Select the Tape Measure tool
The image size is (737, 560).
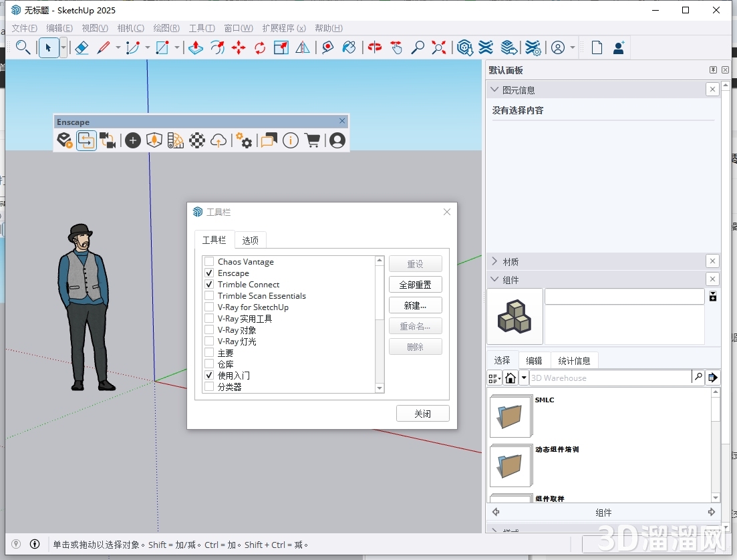pyautogui.click(x=327, y=47)
